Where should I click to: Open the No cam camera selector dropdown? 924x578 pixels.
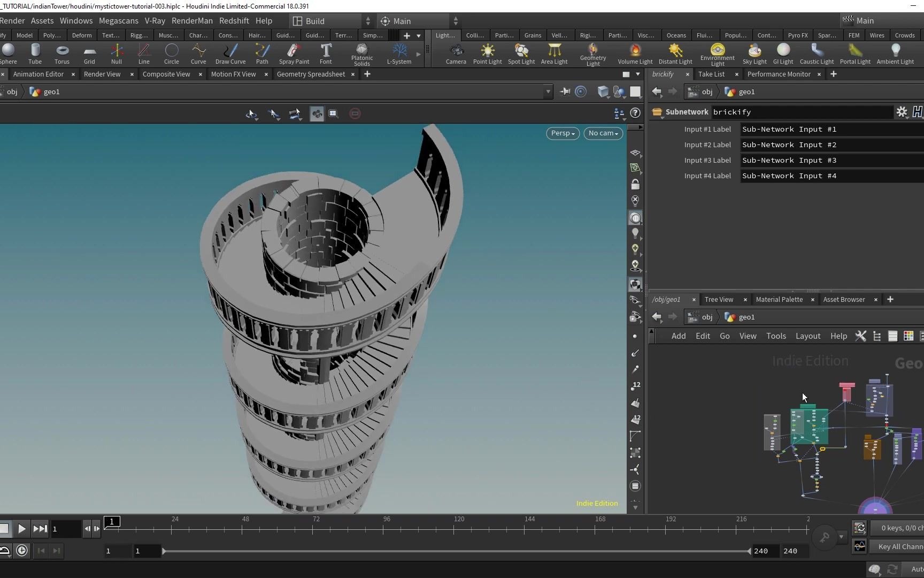click(603, 133)
